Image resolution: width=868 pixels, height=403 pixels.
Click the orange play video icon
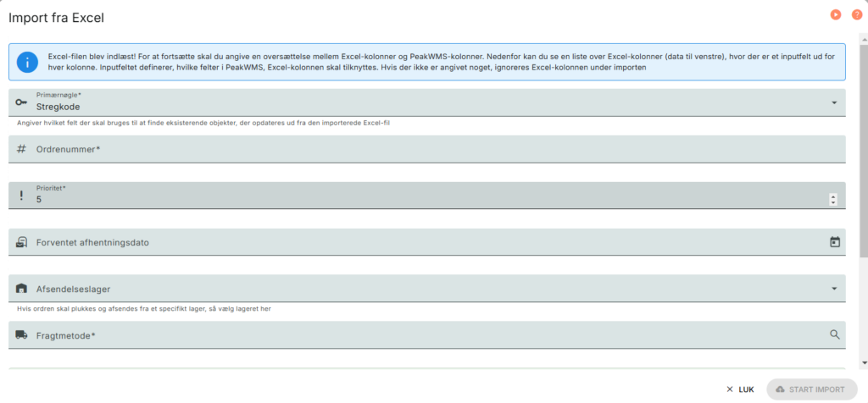pyautogui.click(x=835, y=15)
